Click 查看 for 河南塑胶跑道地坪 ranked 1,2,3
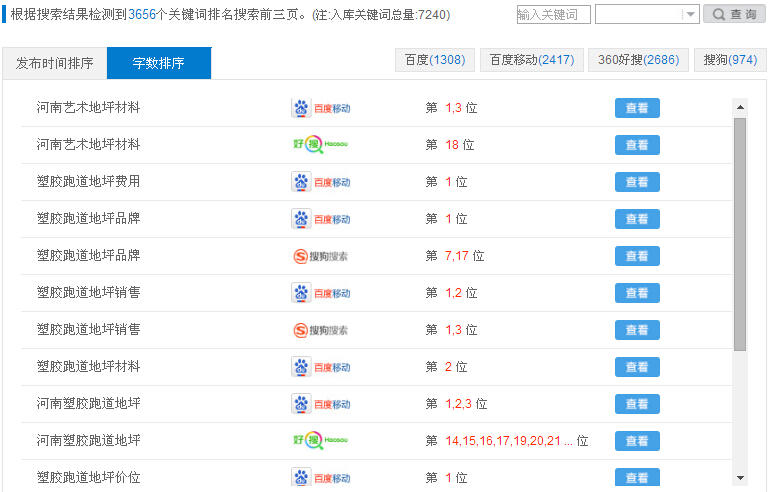 pyautogui.click(x=637, y=404)
